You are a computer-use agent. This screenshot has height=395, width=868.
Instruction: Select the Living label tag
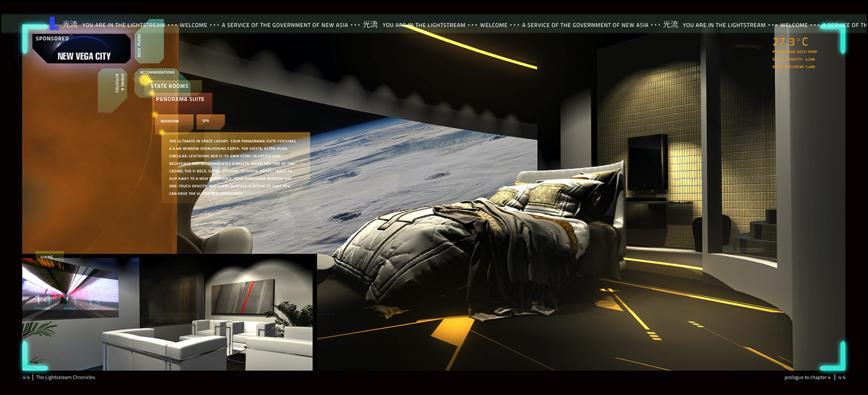pos(47,257)
